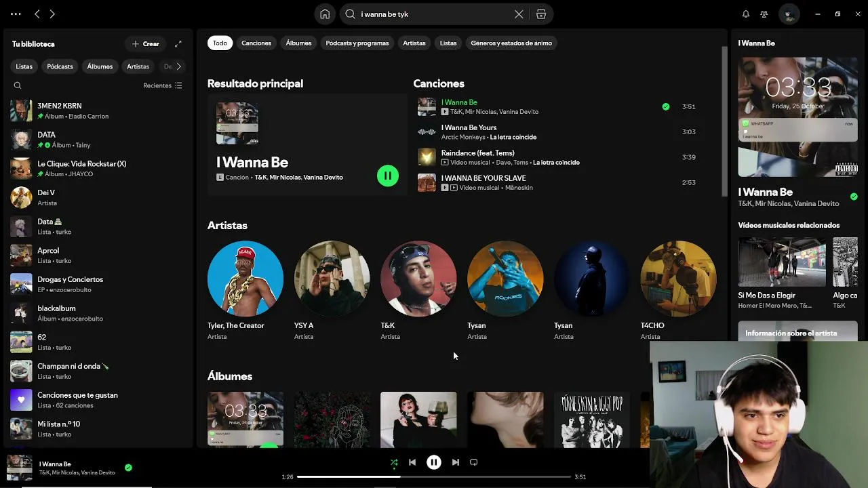This screenshot has width=868, height=488.
Task: Open Raindance (feat. Tems) song
Action: pos(478,153)
